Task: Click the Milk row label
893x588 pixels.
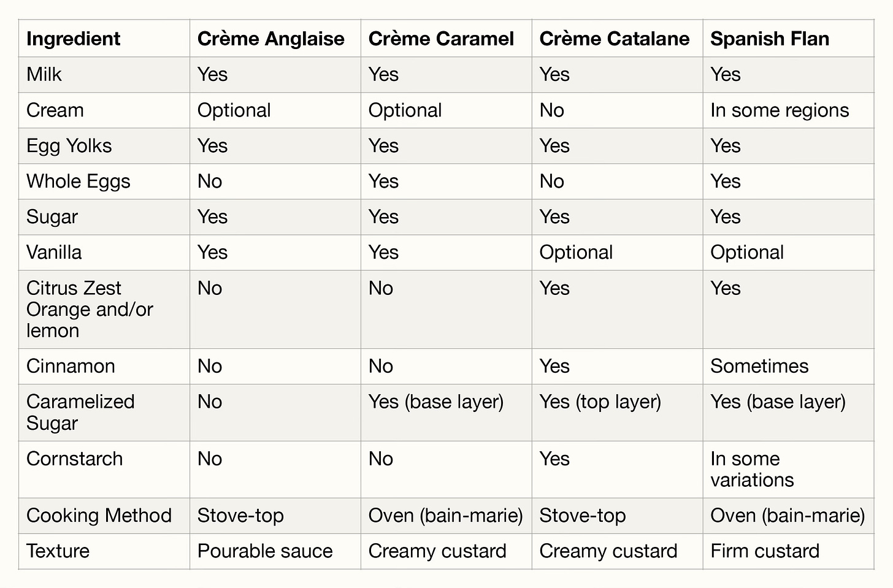Action: pos(44,74)
